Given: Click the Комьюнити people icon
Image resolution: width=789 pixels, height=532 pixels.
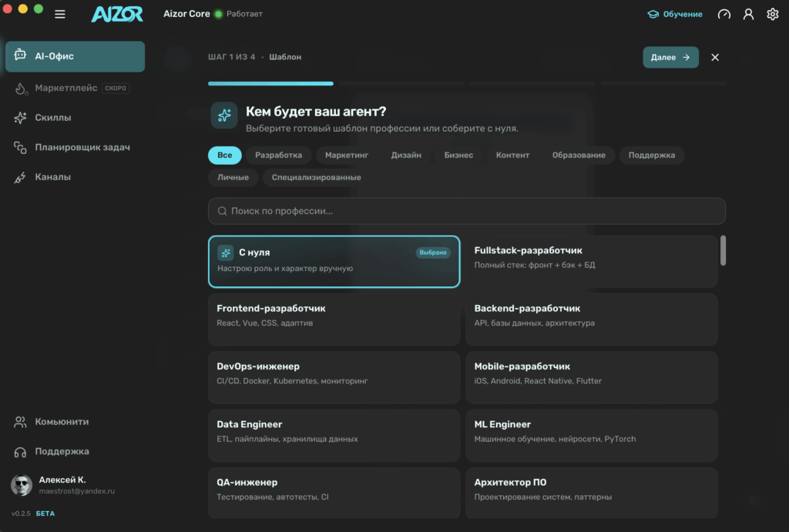Looking at the screenshot, I should 20,422.
